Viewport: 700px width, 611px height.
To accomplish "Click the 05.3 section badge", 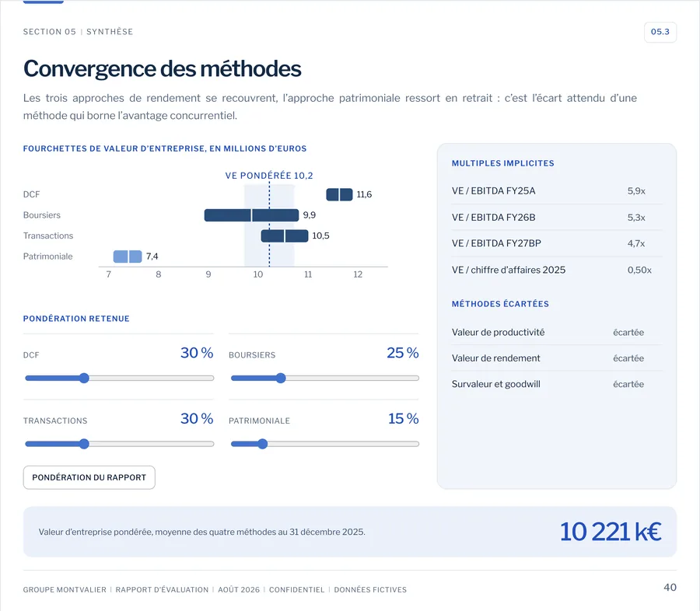I will click(x=660, y=32).
